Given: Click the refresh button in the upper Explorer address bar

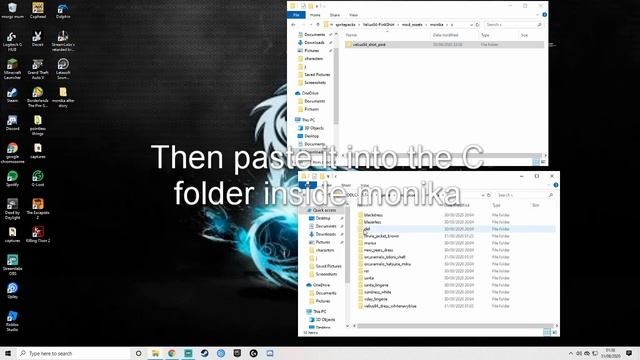Looking at the screenshot, I should 477,25.
